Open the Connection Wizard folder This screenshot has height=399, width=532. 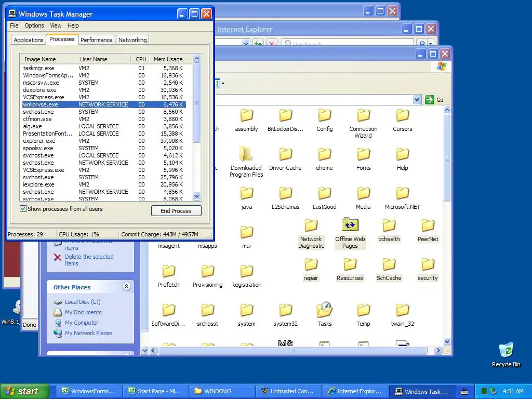pyautogui.click(x=363, y=124)
